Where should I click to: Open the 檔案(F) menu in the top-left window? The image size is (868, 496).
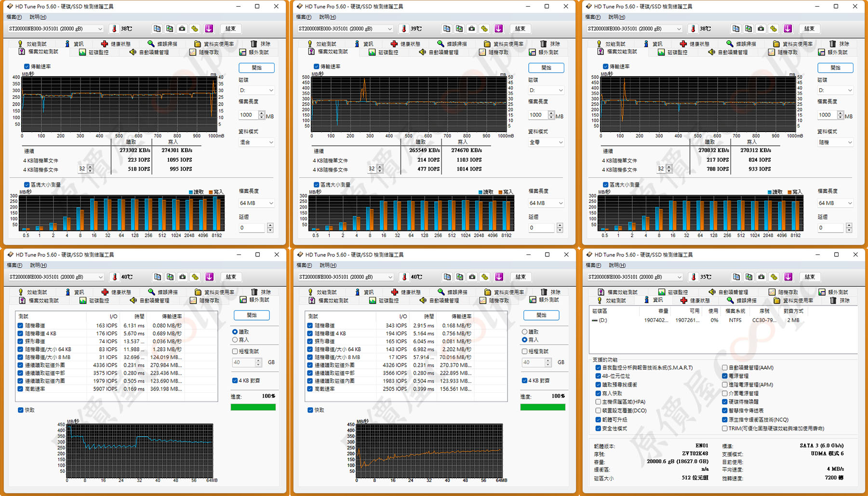[14, 17]
